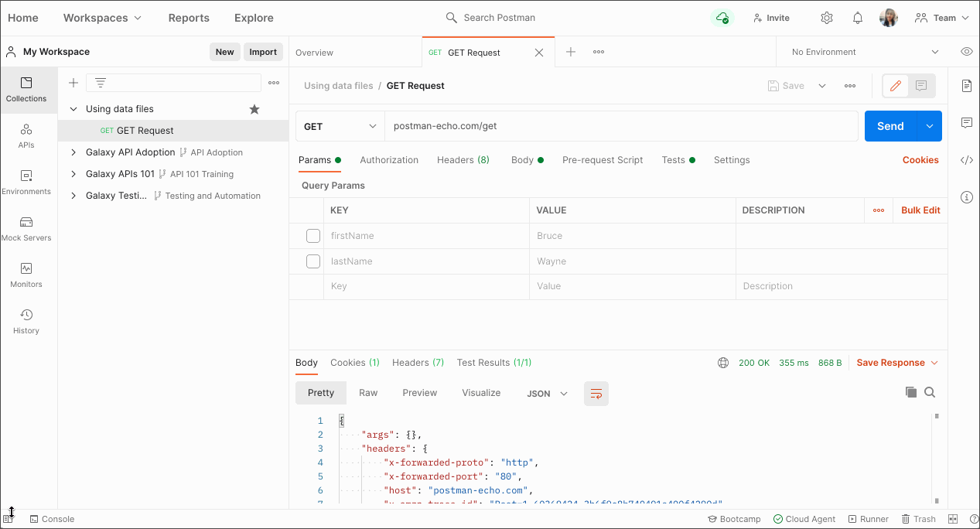Enable the firstName query parameter
980x529 pixels.
313,236
